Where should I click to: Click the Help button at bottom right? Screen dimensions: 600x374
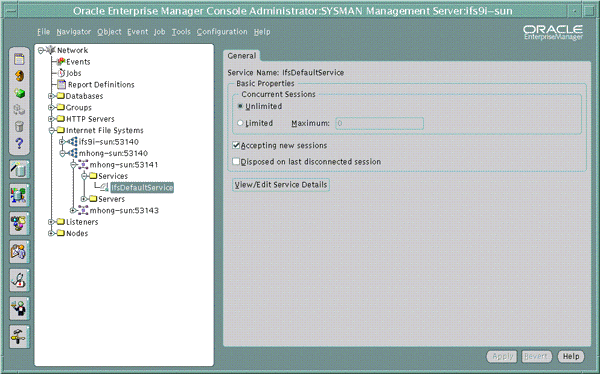click(571, 356)
